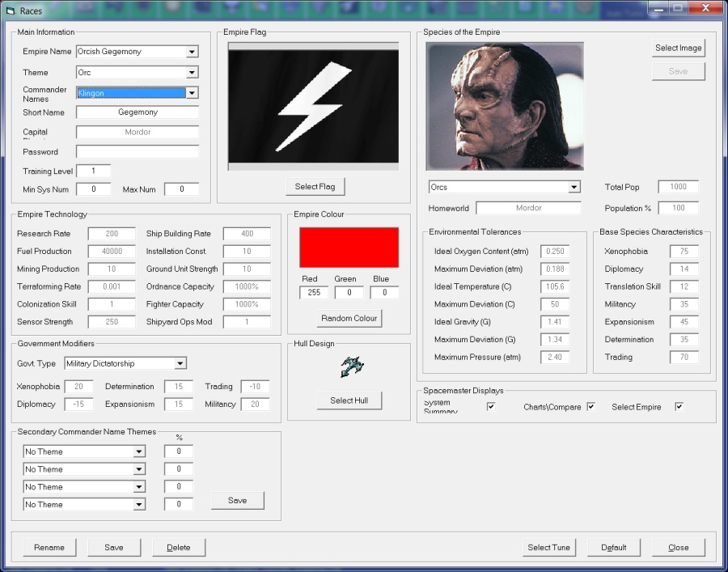Viewport: 728px width, 572px height.
Task: Click the Total Pop value 1000
Action: click(679, 187)
